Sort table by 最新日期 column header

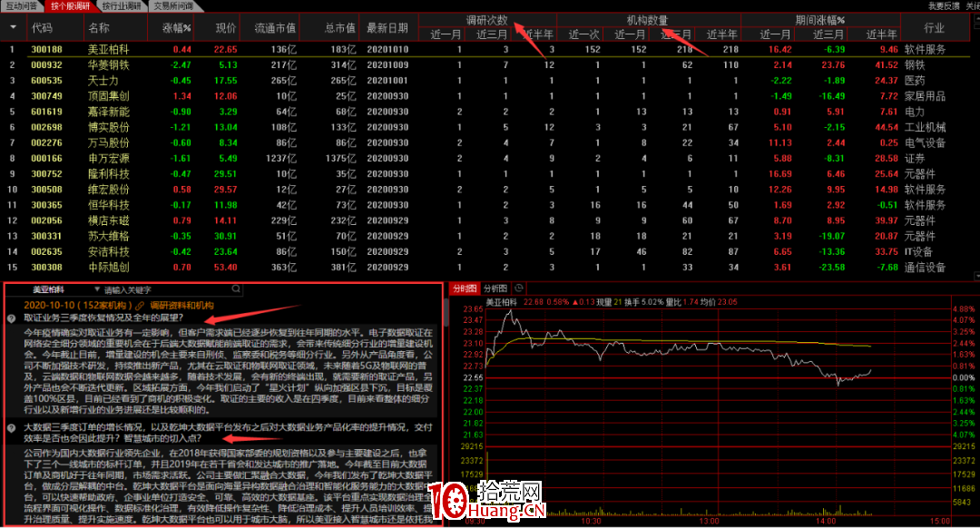point(387,28)
